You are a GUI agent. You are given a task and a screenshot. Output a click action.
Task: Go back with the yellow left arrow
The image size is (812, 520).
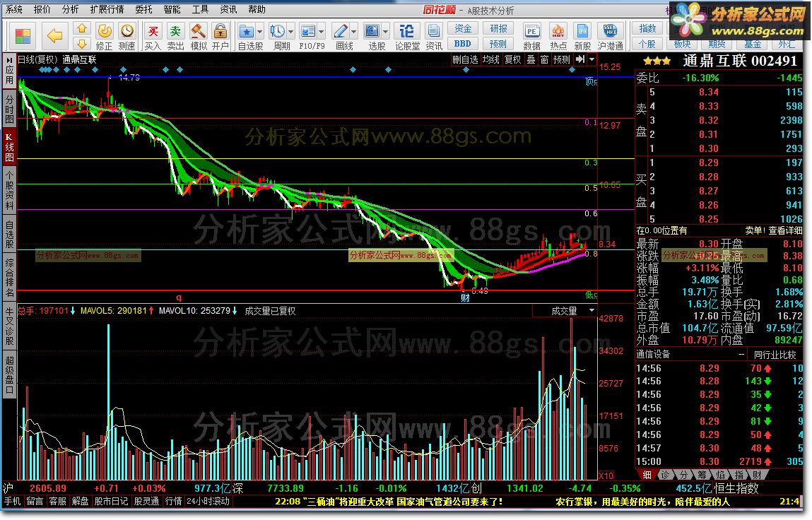54,36
